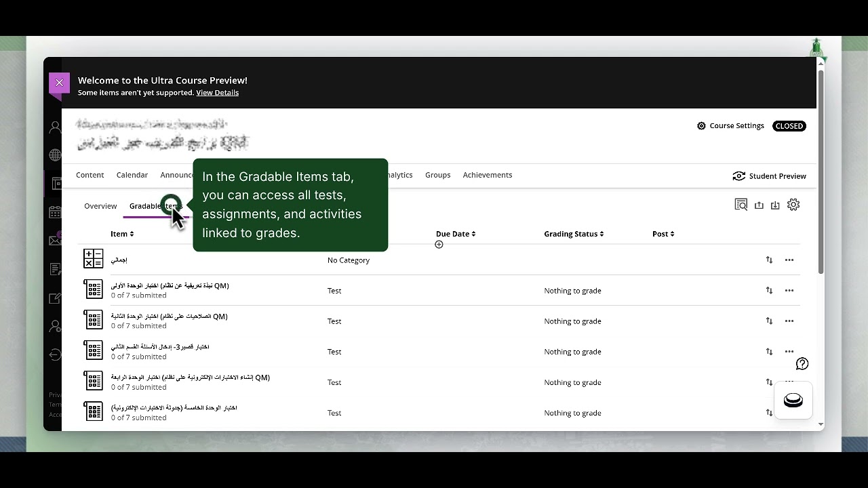Open more options for the No Category row
This screenshot has width=868, height=488.
pos(789,260)
